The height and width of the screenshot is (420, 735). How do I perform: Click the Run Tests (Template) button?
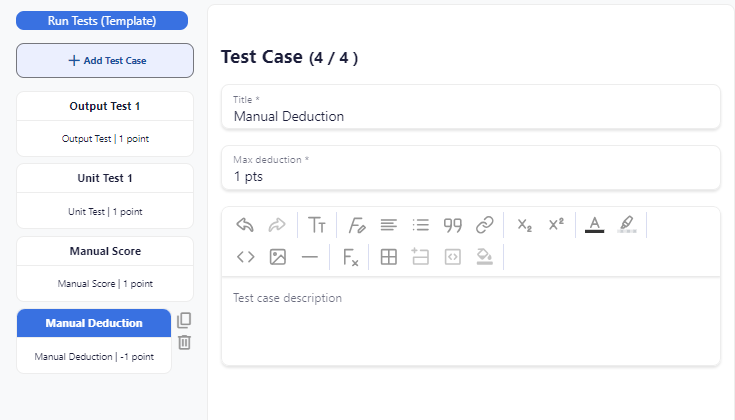pyautogui.click(x=102, y=21)
